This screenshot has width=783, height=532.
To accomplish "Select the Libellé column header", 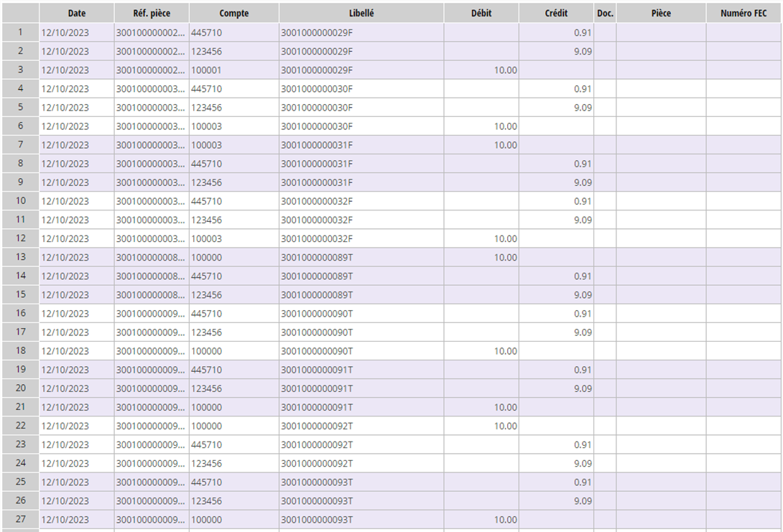I will [x=361, y=13].
